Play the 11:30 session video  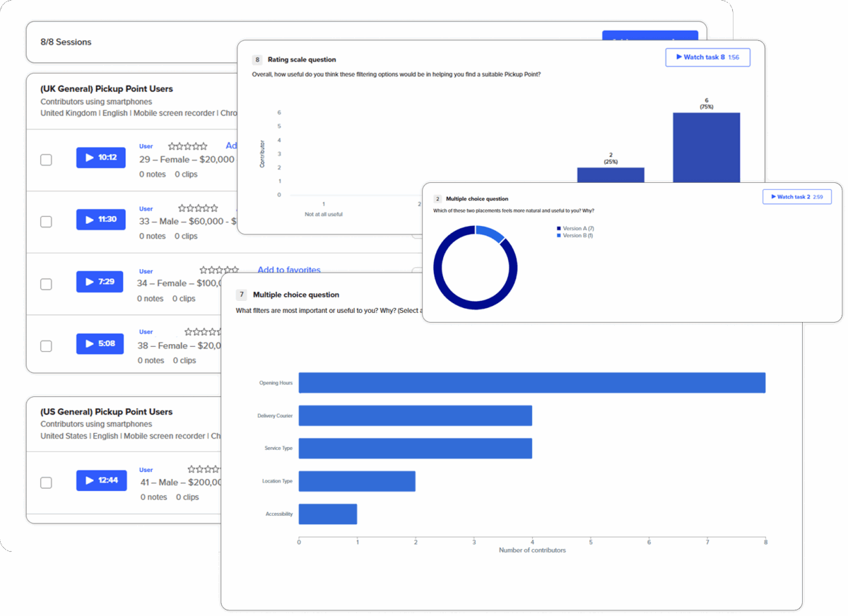click(100, 220)
